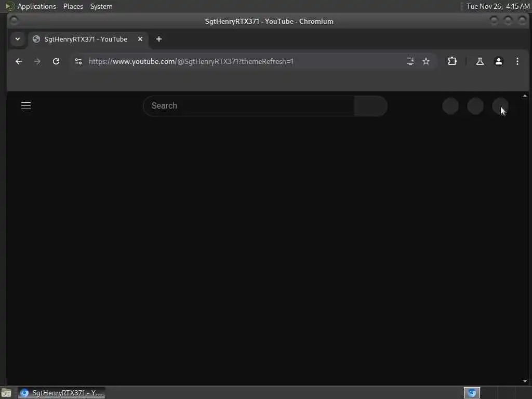532x399 pixels.
Task: Select the SgtHenryRTX371 - YouTube tab
Action: pyautogui.click(x=88, y=39)
